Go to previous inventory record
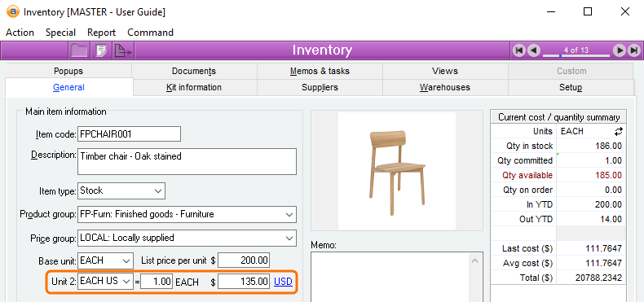Image resolution: width=644 pixels, height=302 pixels. click(x=533, y=50)
